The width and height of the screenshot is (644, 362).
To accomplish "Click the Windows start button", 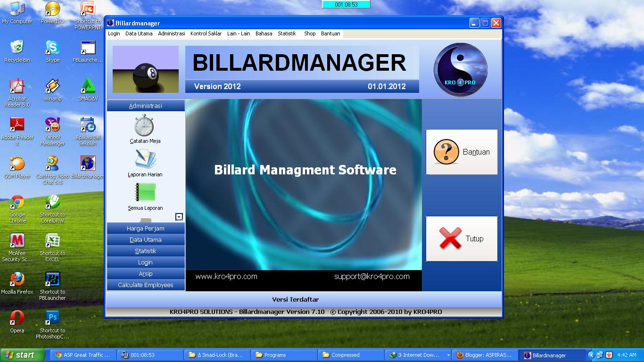I will click(23, 355).
